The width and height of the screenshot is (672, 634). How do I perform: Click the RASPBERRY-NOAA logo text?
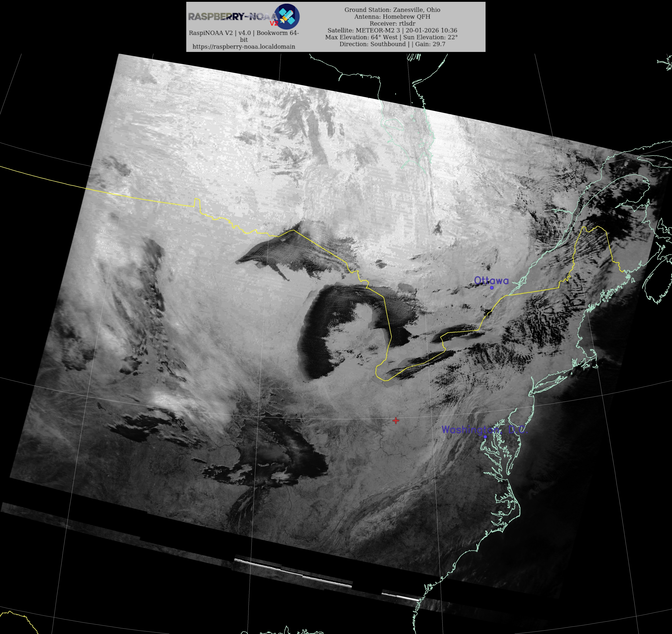pos(233,17)
